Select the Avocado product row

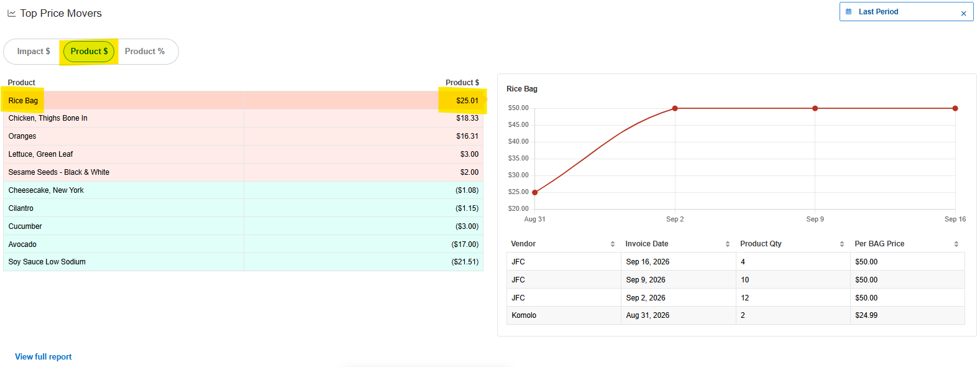click(x=243, y=244)
